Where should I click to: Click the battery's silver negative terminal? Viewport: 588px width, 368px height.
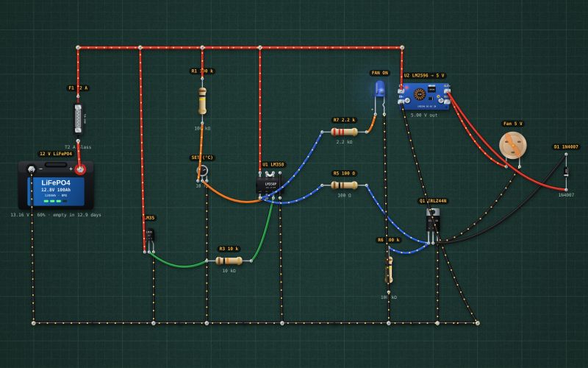[32, 169]
